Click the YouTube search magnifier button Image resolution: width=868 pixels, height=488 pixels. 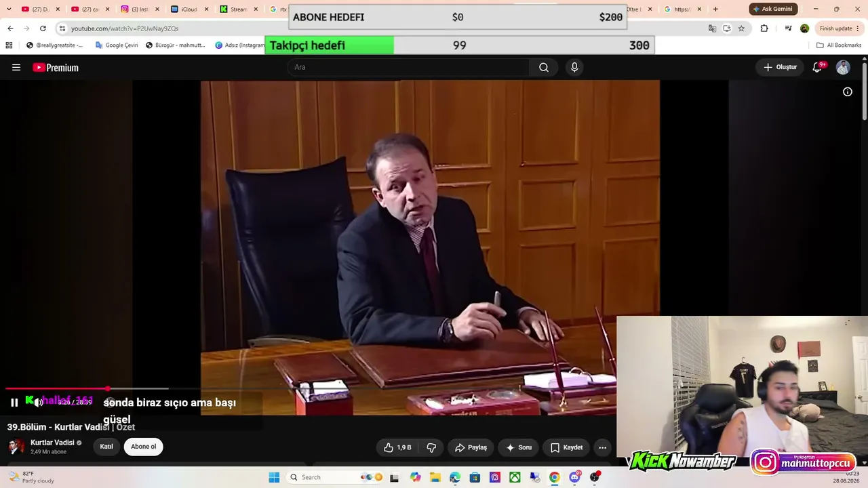[544, 67]
